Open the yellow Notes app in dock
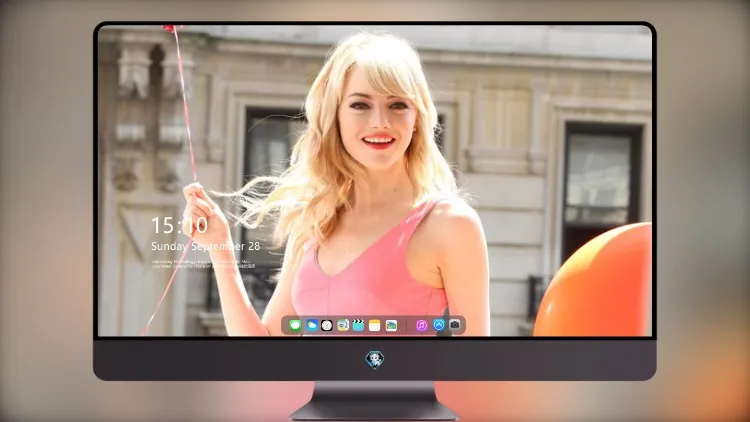This screenshot has width=750, height=422. 375,326
